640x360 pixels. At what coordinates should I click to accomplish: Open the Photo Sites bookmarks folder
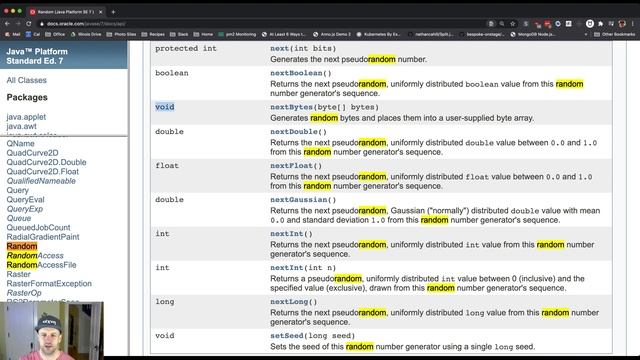coord(121,34)
